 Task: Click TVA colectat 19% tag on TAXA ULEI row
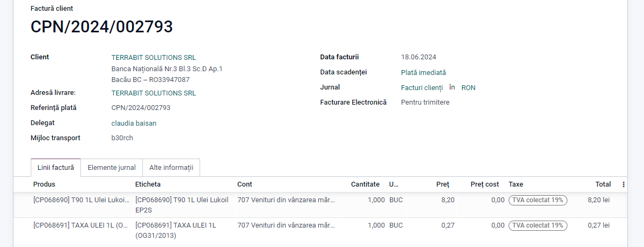[538, 225]
